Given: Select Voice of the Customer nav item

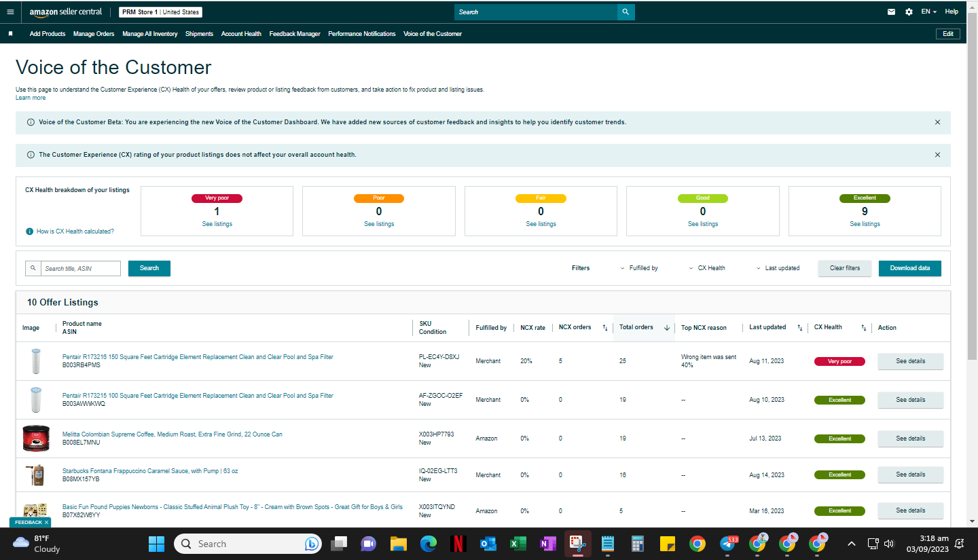Looking at the screenshot, I should 433,34.
